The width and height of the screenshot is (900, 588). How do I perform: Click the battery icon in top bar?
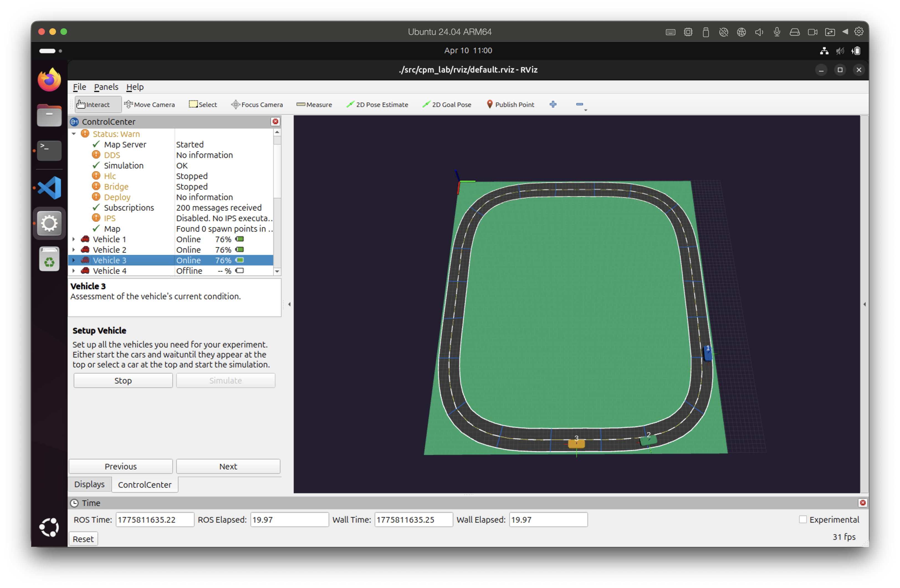tap(856, 51)
